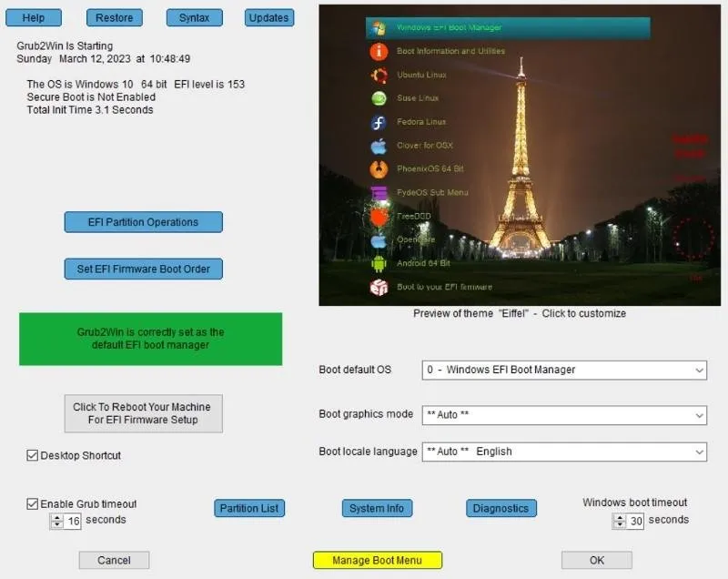Screen dimensions: 728x579
Task: Click the Grub timeout value field showing 16
Action: point(73,521)
